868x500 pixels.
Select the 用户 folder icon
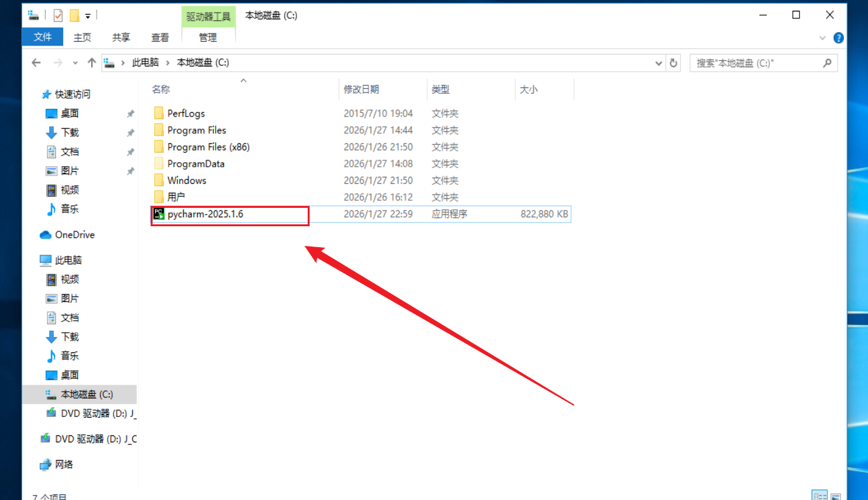coord(159,197)
